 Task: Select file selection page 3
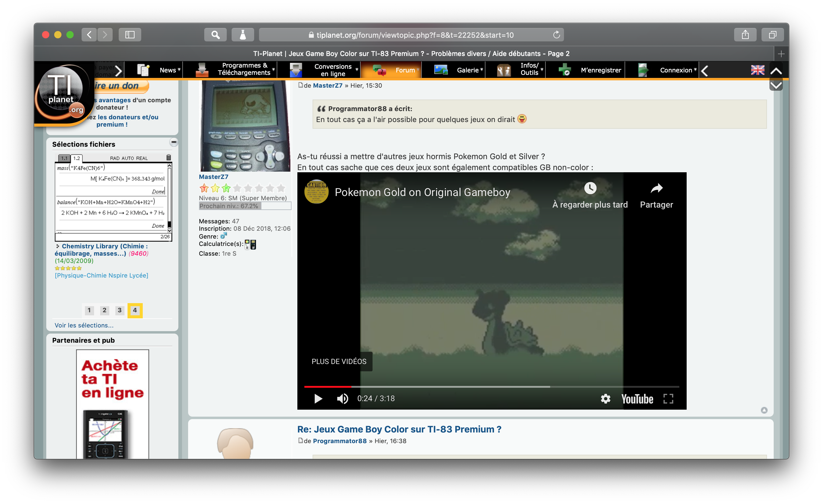point(120,310)
